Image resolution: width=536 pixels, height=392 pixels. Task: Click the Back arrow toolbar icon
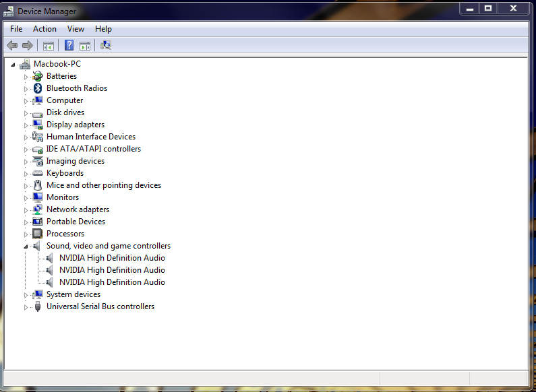(12, 45)
